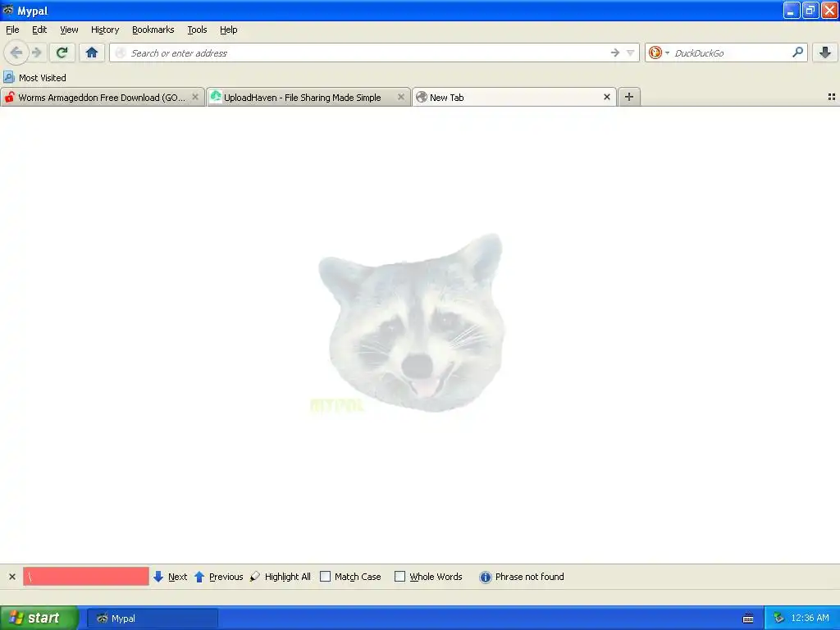This screenshot has height=630, width=840.
Task: Expand the address bar history dropdown
Action: [x=631, y=52]
